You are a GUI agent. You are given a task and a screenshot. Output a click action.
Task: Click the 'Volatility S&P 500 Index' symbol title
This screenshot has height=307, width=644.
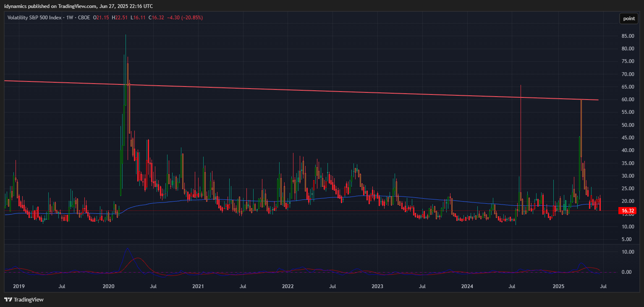pyautogui.click(x=34, y=18)
